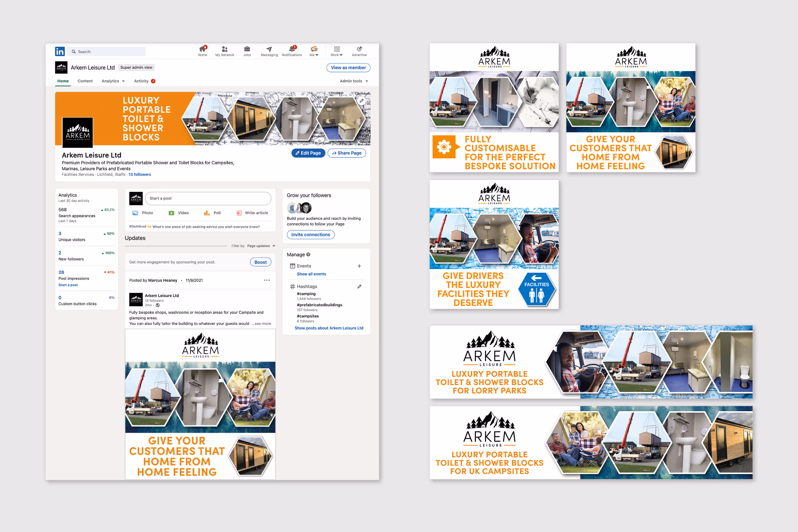Click the post image in the feed

coord(200,404)
